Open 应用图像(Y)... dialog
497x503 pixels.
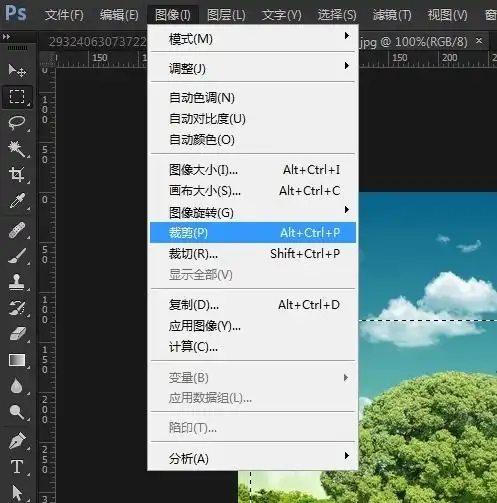click(x=253, y=326)
